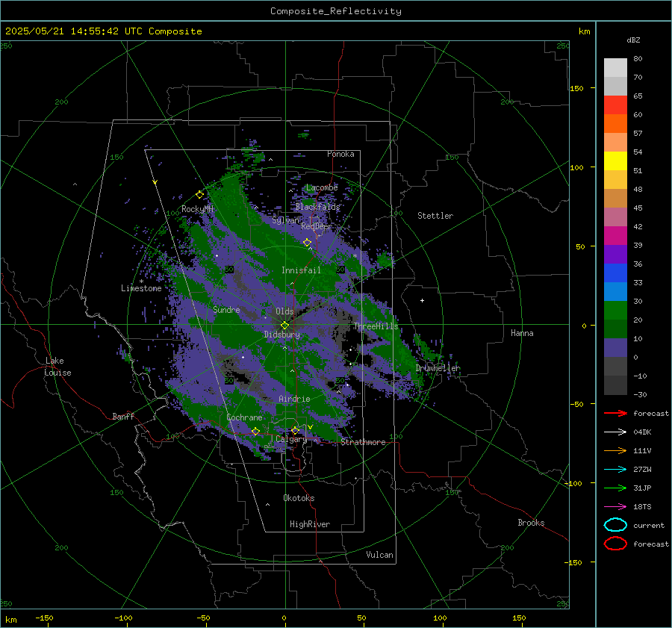Click the Okotoks city label

299,498
